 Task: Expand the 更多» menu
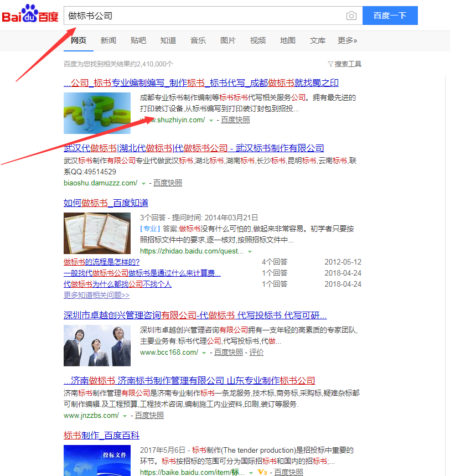(x=348, y=40)
